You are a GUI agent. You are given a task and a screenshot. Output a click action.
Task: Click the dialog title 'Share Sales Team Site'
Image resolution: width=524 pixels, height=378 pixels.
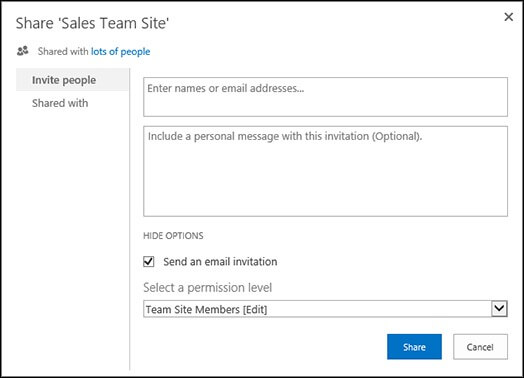pyautogui.click(x=92, y=23)
